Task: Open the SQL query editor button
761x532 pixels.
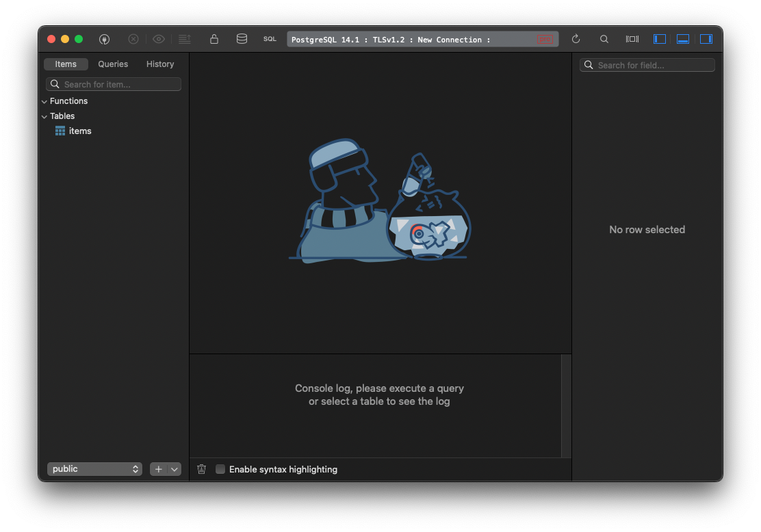Action: pos(270,39)
